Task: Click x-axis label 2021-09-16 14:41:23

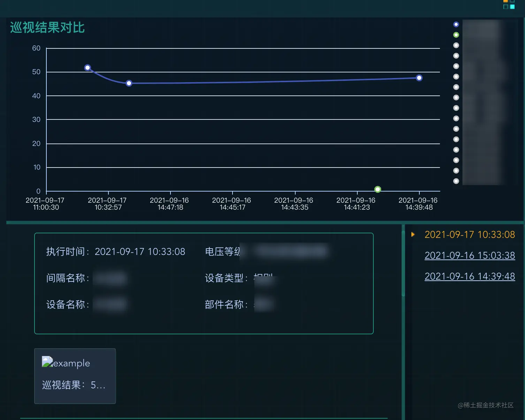Action: coord(356,204)
